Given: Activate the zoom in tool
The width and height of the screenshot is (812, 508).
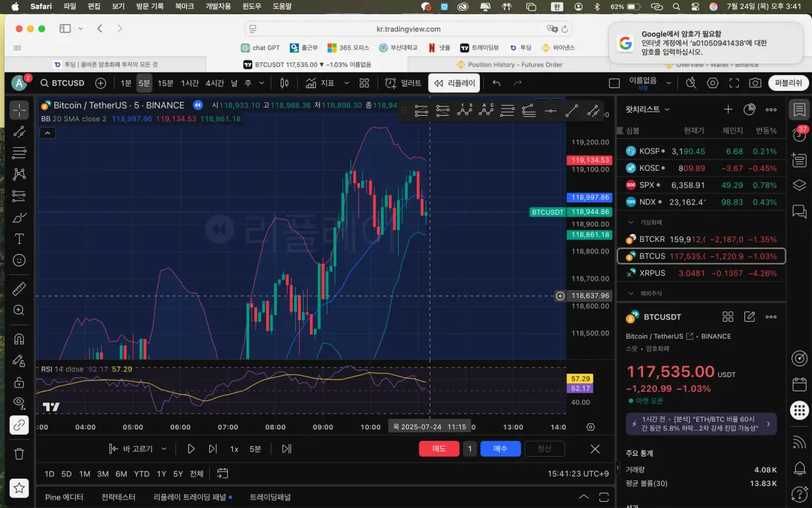Looking at the screenshot, I should 19,310.
